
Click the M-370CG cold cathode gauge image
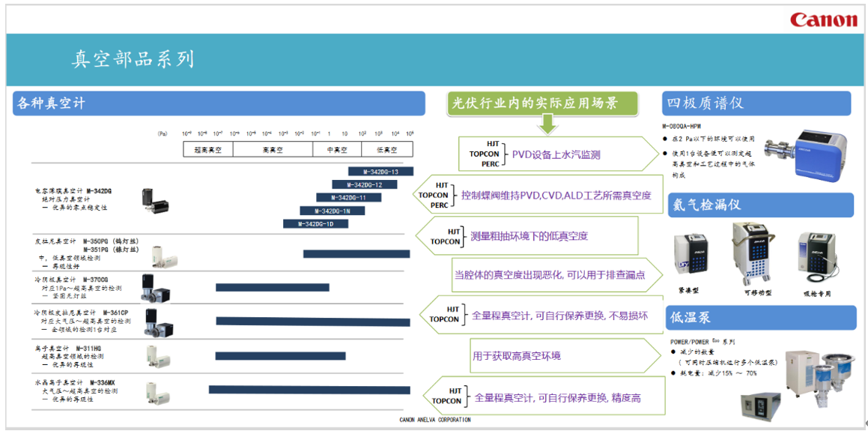pos(159,289)
